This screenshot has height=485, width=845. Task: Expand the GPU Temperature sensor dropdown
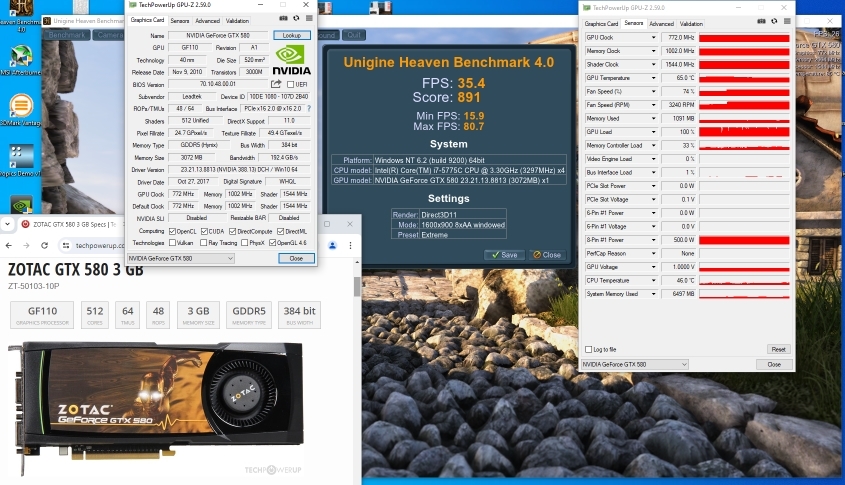(654, 78)
